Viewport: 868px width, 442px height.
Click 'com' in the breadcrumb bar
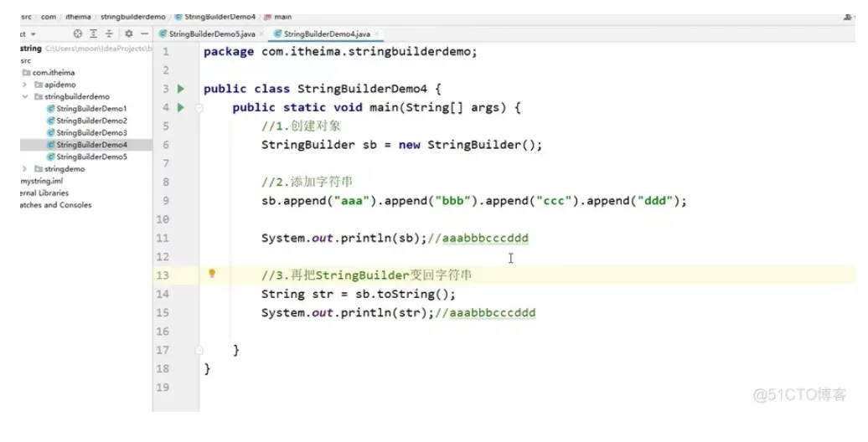coord(49,17)
